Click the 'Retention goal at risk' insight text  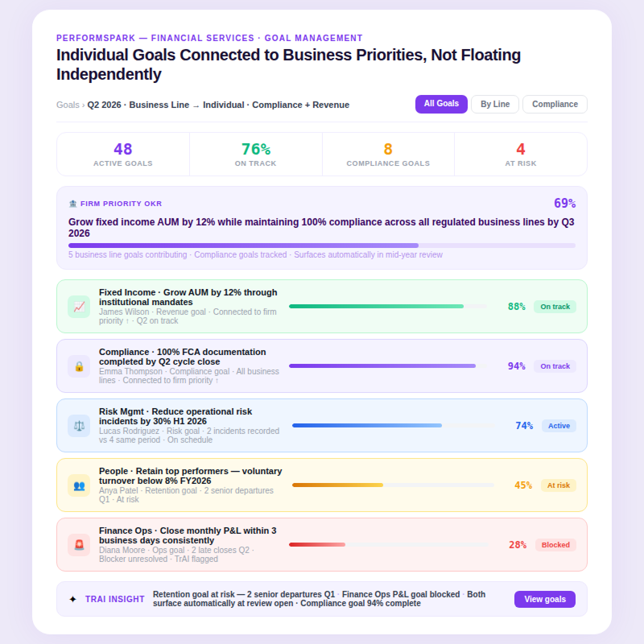click(x=319, y=599)
